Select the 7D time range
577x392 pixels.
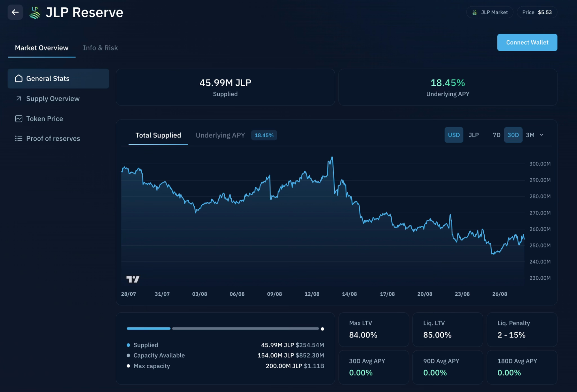496,135
